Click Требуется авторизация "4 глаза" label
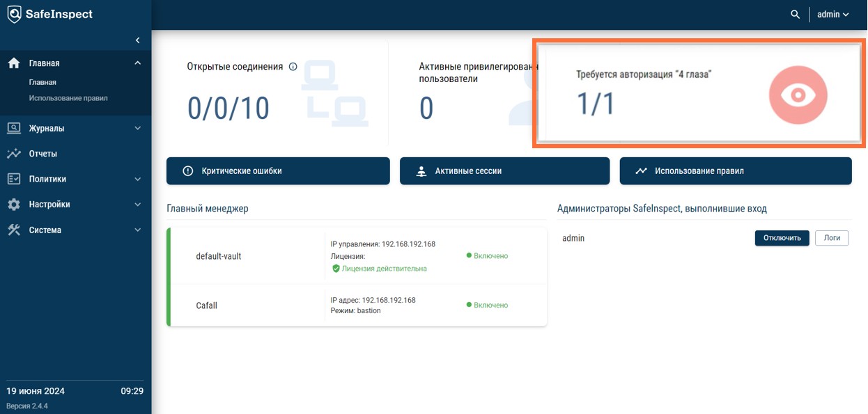Image resolution: width=868 pixels, height=414 pixels. click(x=644, y=74)
